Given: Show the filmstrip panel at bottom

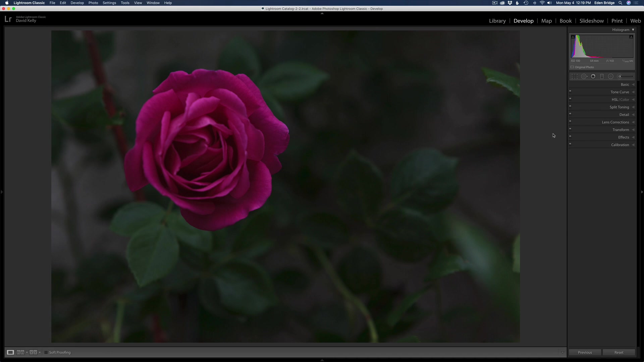Looking at the screenshot, I should 322,360.
